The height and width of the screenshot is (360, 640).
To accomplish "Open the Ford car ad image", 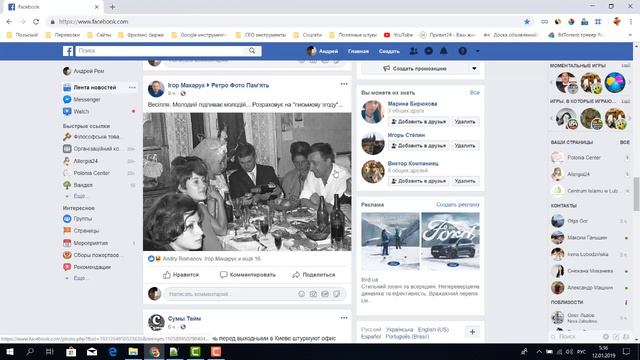I will [x=450, y=241].
